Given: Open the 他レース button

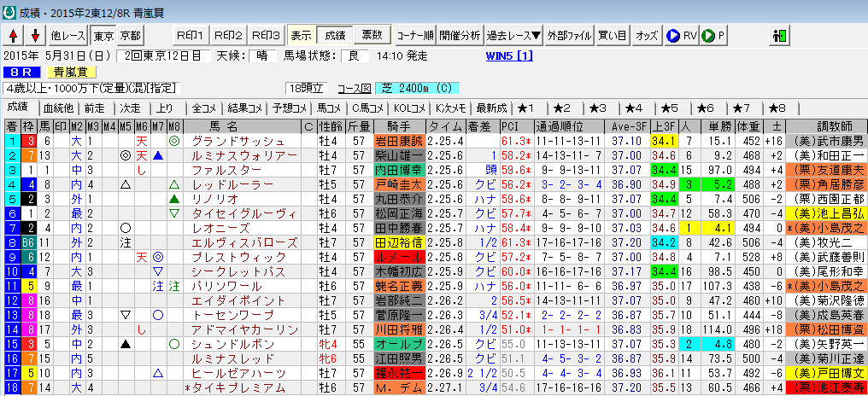Looking at the screenshot, I should tap(68, 36).
